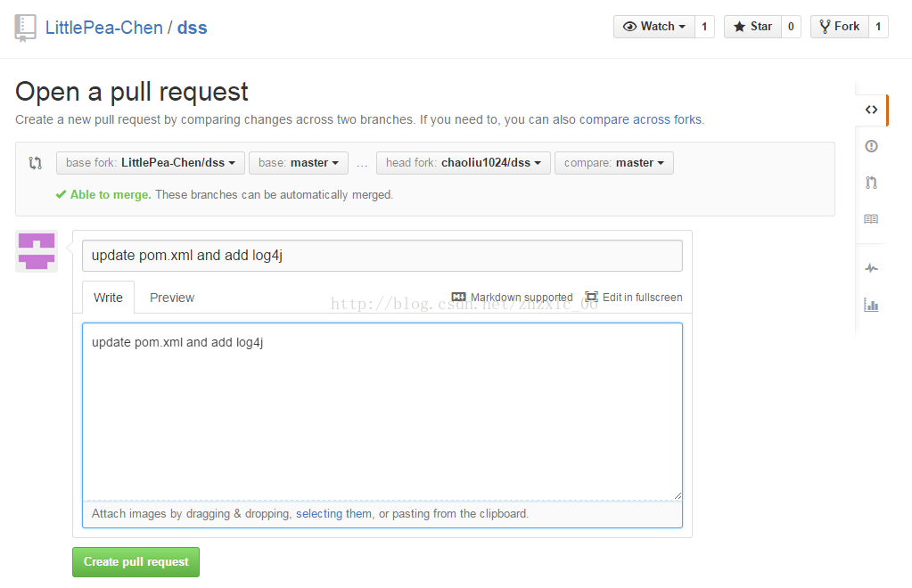
Task: View the stargazers count 0
Action: click(x=791, y=27)
